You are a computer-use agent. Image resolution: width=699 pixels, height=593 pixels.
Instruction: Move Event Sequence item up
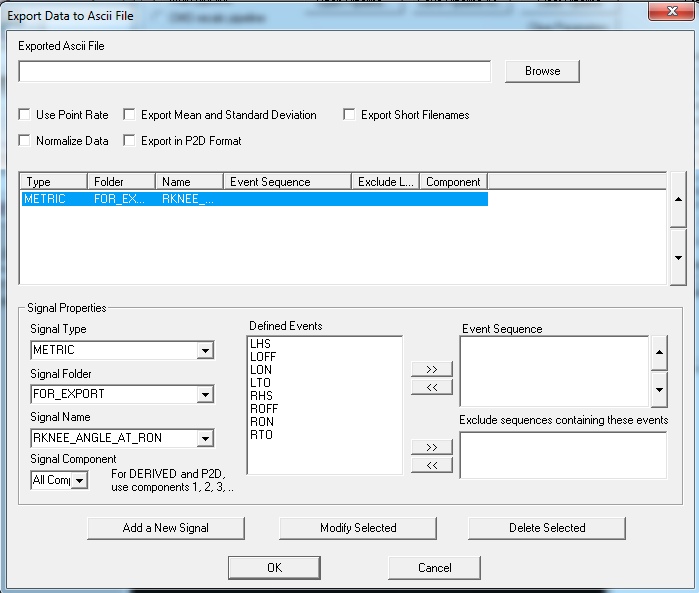pyautogui.click(x=659, y=353)
